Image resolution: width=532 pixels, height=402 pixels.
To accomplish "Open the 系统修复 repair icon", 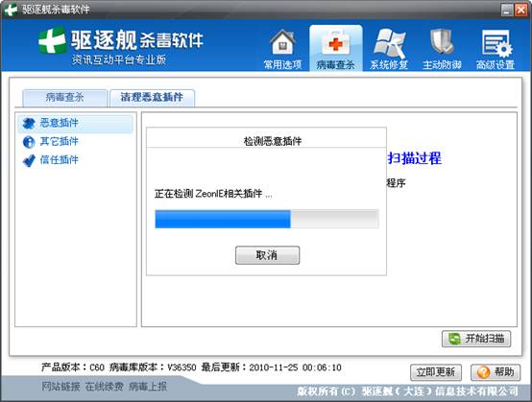I will [x=389, y=43].
